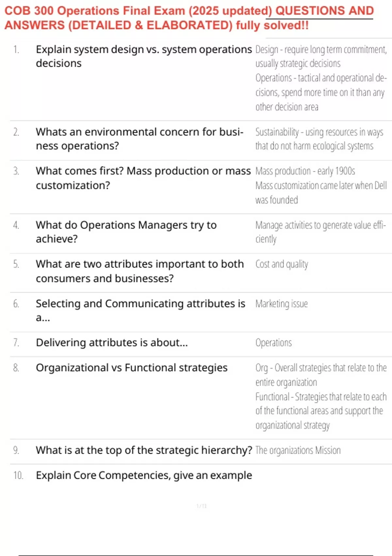Image resolution: width=392 pixels, height=556 pixels.
Task: Click the underlined "QUESTIONS AND" title text
Action: [x=324, y=11]
